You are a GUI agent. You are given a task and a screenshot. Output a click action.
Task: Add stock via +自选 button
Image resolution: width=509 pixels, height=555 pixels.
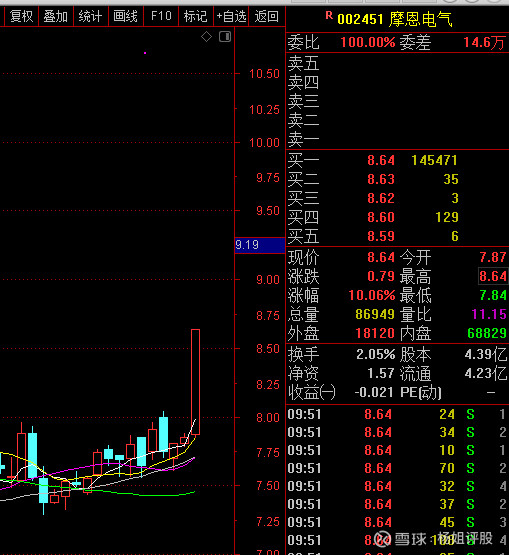pyautogui.click(x=231, y=16)
